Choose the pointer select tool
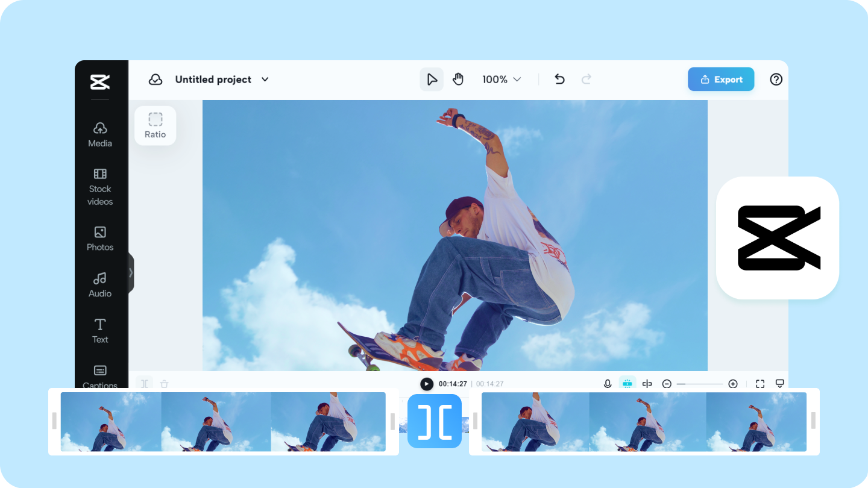Viewport: 868px width, 488px height. tap(432, 80)
